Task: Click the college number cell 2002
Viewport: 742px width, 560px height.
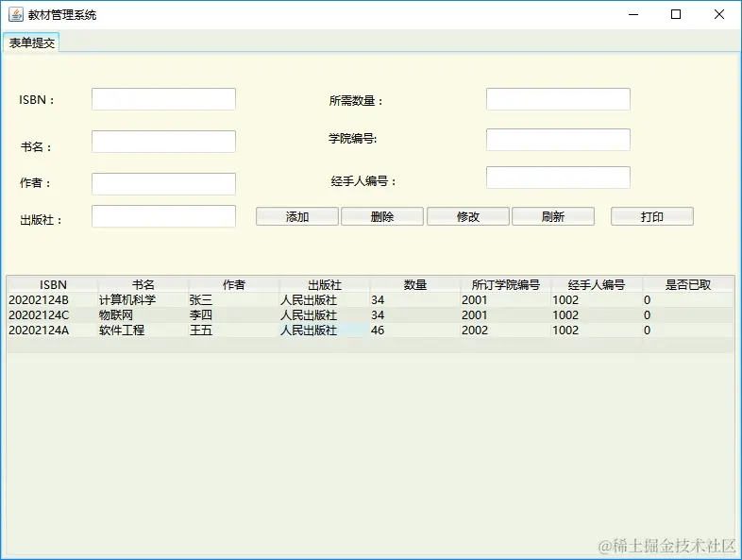Action: pos(506,331)
